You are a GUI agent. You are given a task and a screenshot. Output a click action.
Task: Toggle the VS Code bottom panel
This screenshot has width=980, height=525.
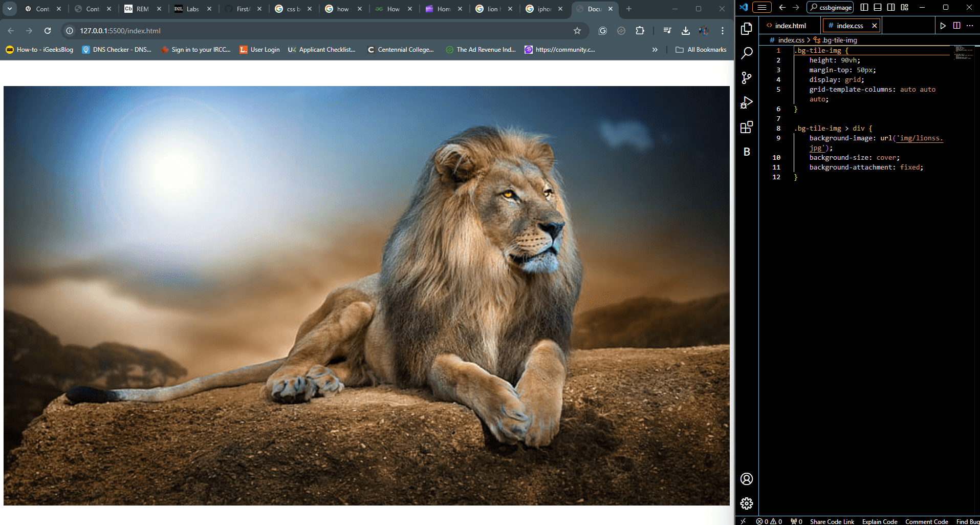click(878, 7)
